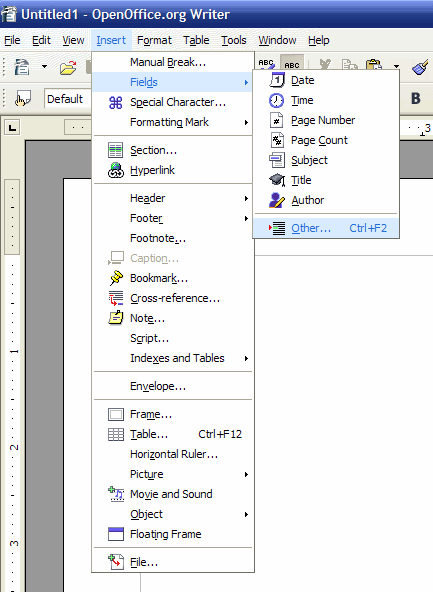The width and height of the screenshot is (433, 592).
Task: Select Movie and Sound menu item
Action: click(x=173, y=494)
